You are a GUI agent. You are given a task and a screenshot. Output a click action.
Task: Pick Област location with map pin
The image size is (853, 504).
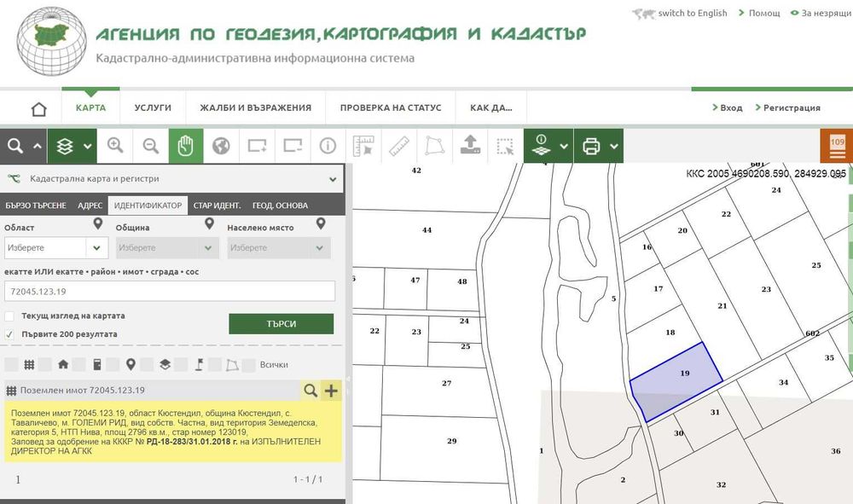pos(98,223)
